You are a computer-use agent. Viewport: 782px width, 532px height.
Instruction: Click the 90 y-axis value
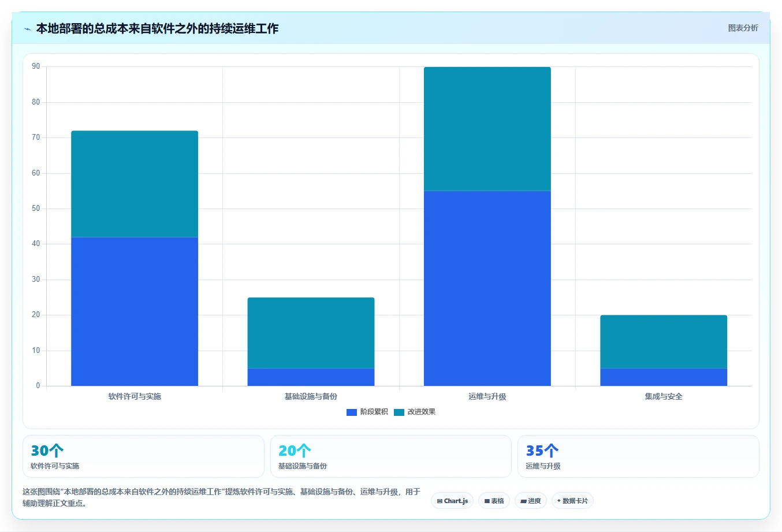point(36,66)
